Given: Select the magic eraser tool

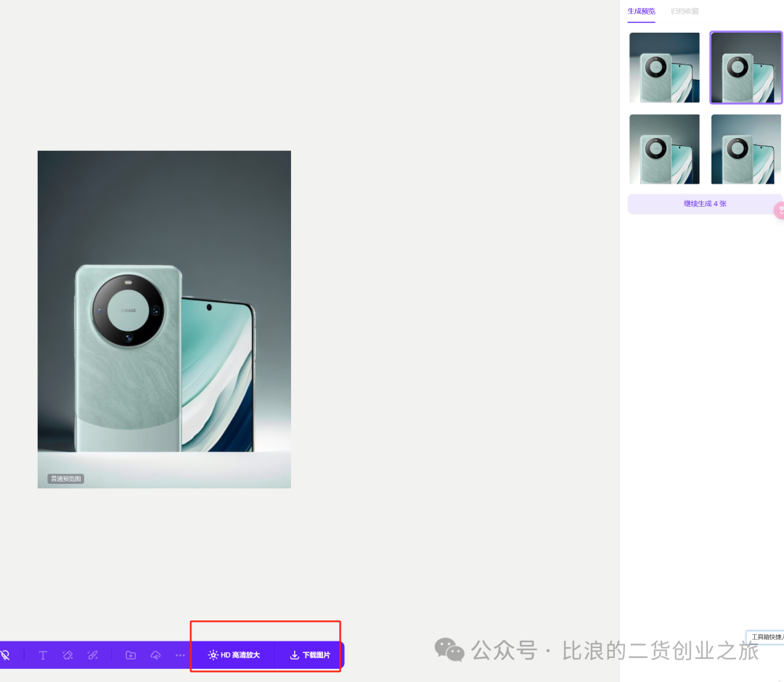Looking at the screenshot, I should [x=68, y=655].
